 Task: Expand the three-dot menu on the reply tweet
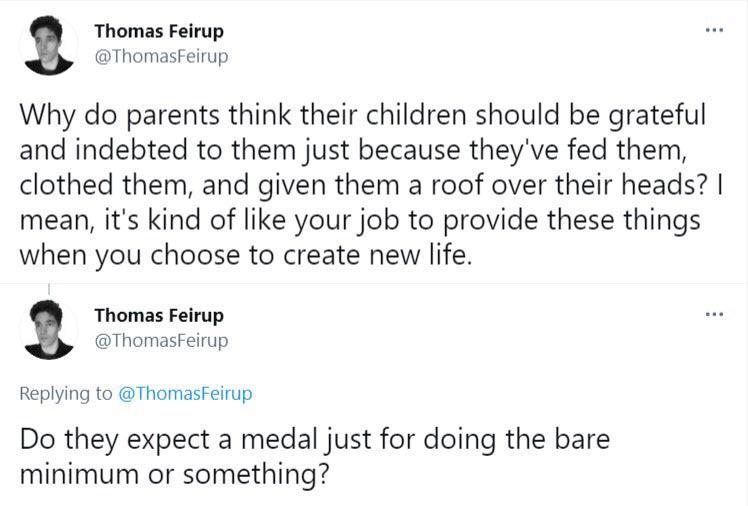pyautogui.click(x=712, y=315)
